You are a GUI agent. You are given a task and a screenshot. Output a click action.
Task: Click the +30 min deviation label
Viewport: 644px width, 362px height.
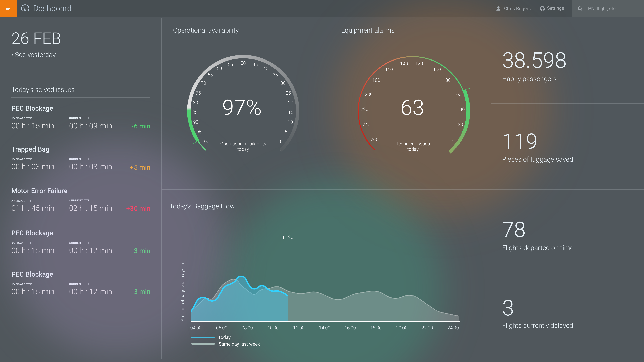(x=138, y=208)
